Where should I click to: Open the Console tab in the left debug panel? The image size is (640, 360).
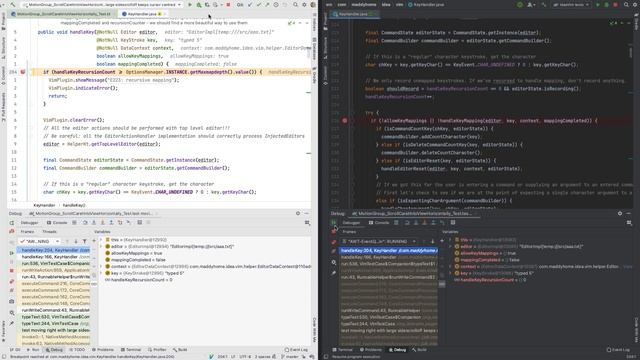click(x=57, y=223)
